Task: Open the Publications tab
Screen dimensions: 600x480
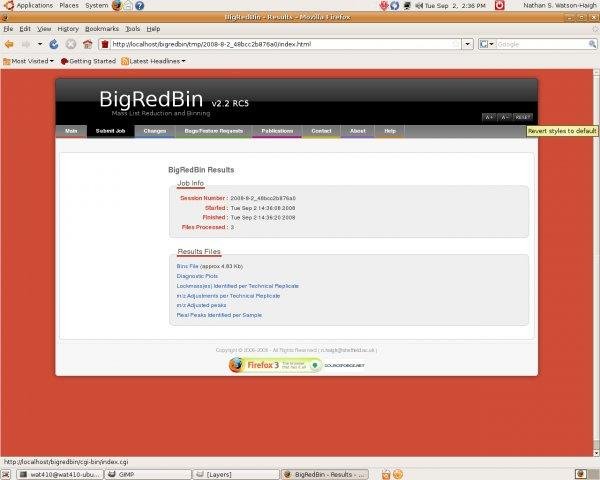Action: pyautogui.click(x=277, y=131)
